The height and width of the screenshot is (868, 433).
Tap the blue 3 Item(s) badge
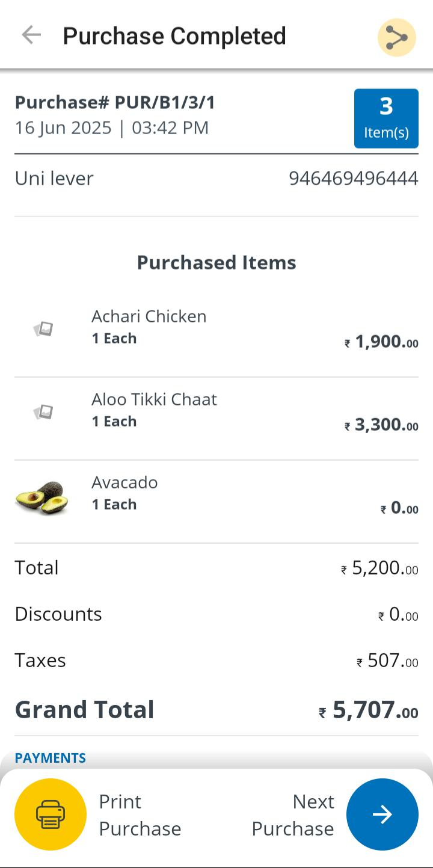[386, 119]
